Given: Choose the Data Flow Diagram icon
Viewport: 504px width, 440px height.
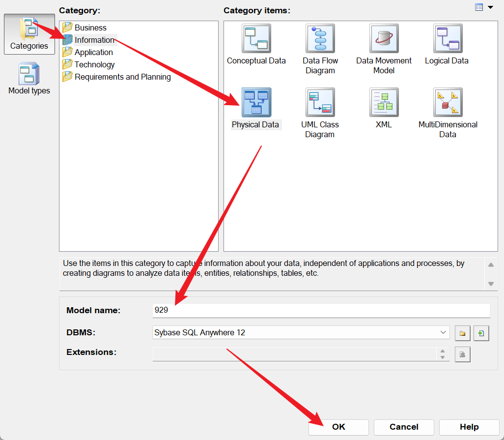Looking at the screenshot, I should (x=320, y=39).
